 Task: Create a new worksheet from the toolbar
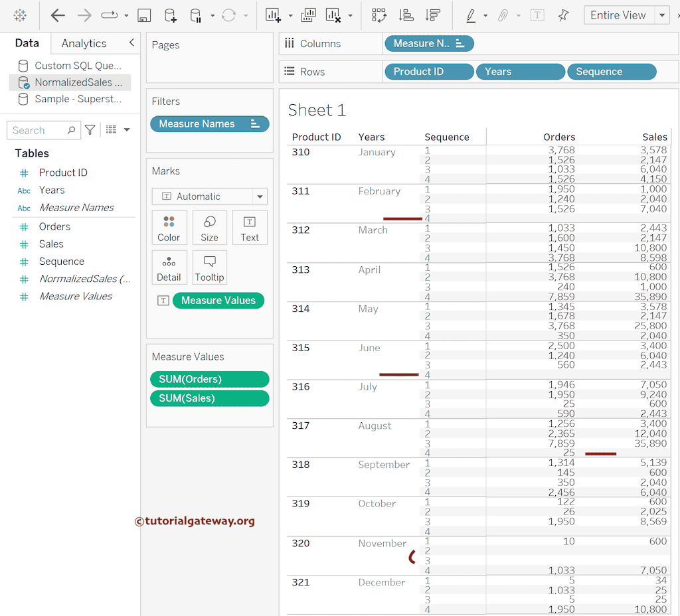pyautogui.click(x=273, y=15)
